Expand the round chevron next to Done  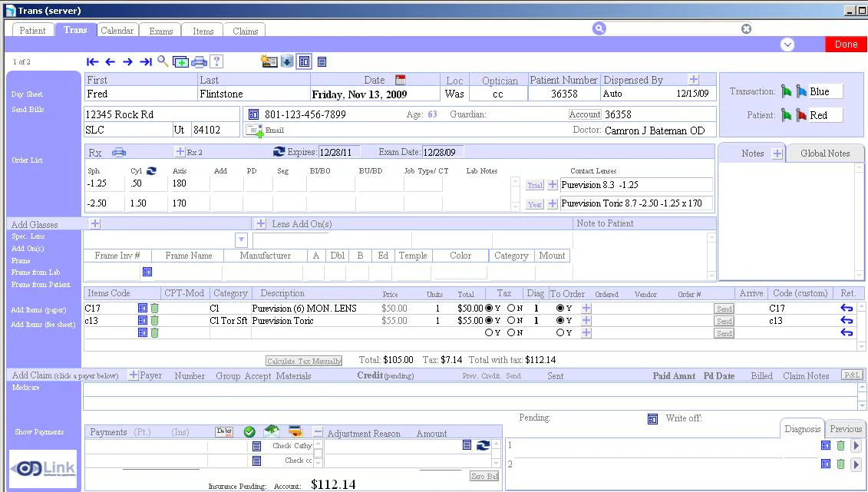(x=787, y=45)
